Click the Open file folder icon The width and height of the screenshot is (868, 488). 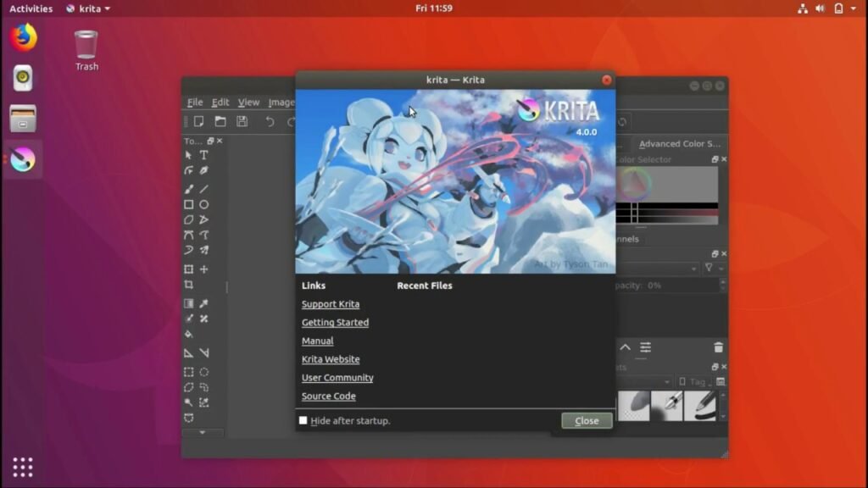tap(220, 122)
